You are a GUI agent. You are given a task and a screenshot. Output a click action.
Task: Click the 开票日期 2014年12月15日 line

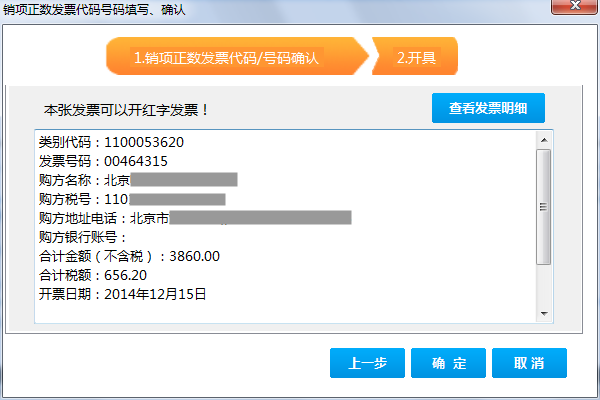tap(122, 294)
